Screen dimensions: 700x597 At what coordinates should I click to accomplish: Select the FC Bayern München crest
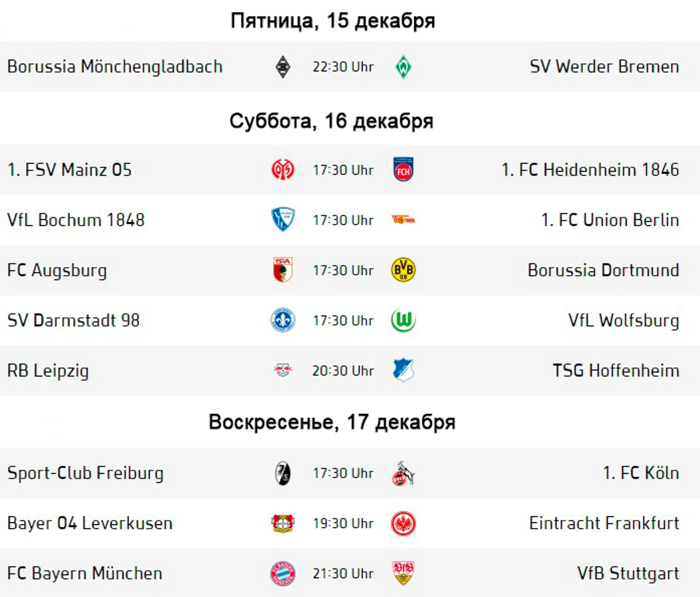pos(283,574)
